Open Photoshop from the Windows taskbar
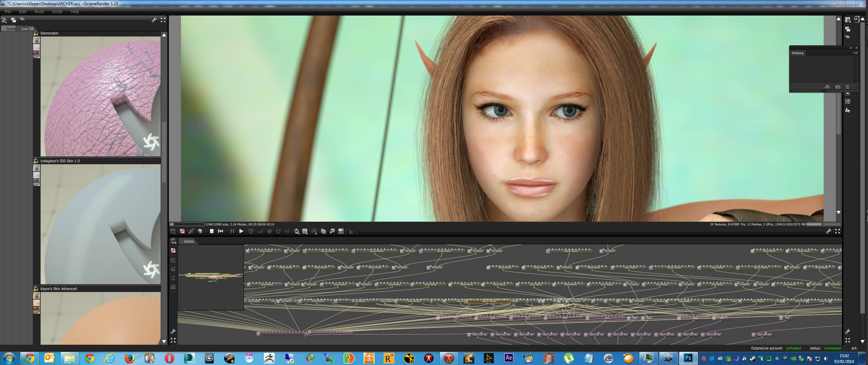Image resolution: width=868 pixels, height=365 pixels. click(688, 358)
